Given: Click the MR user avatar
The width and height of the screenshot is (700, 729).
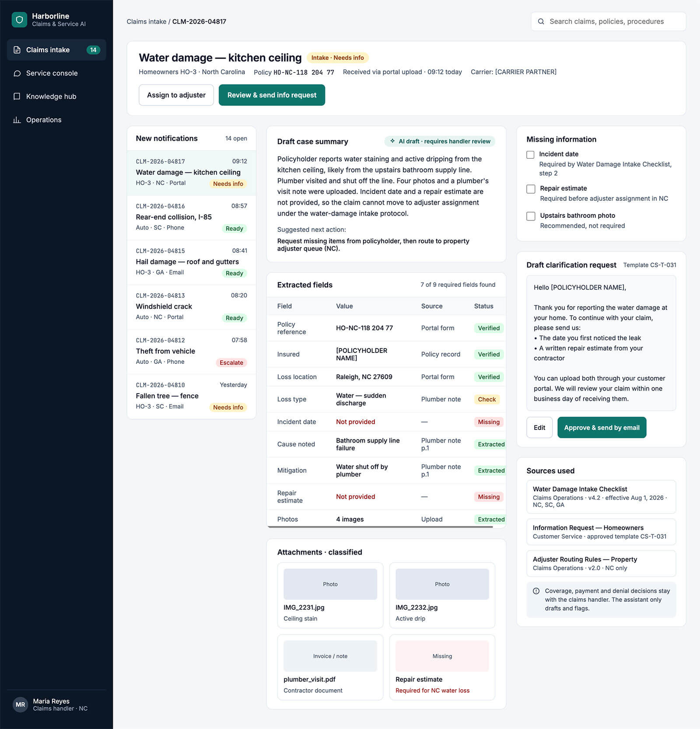Looking at the screenshot, I should click(20, 705).
